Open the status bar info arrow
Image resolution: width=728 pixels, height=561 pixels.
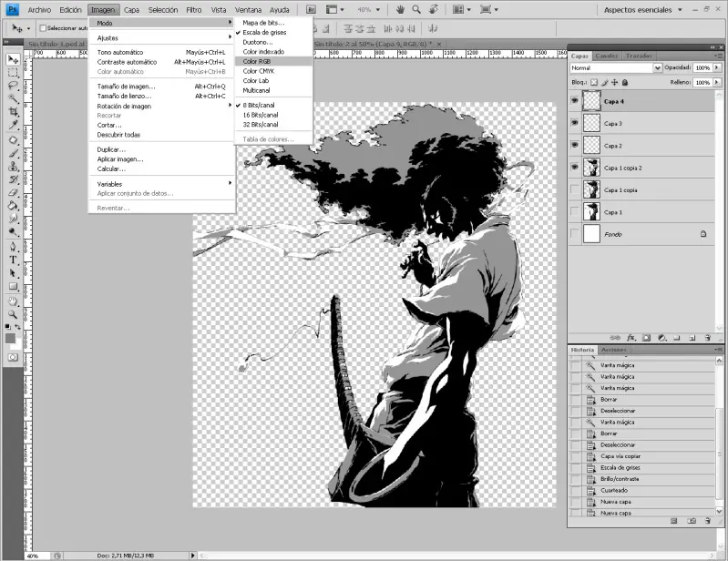click(x=193, y=555)
